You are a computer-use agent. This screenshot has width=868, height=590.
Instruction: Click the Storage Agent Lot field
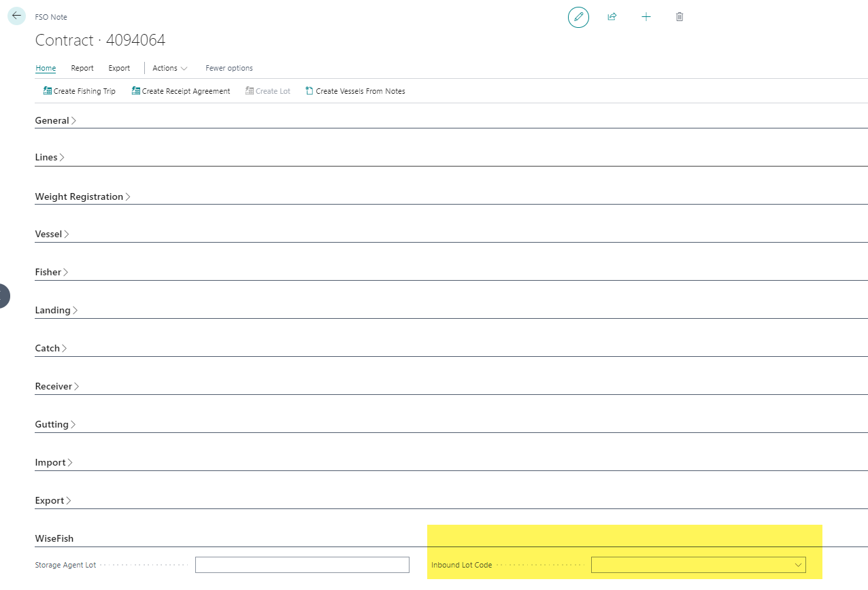point(302,565)
